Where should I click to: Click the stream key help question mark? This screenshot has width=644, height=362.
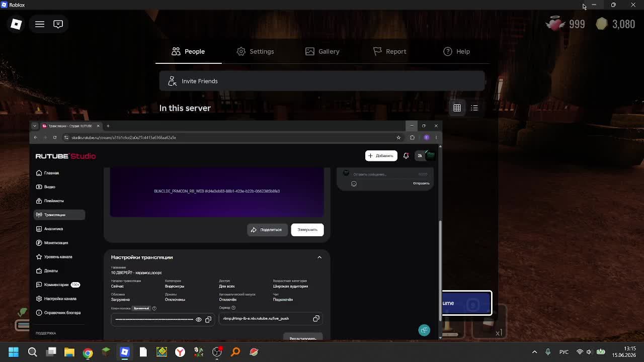[x=154, y=308]
